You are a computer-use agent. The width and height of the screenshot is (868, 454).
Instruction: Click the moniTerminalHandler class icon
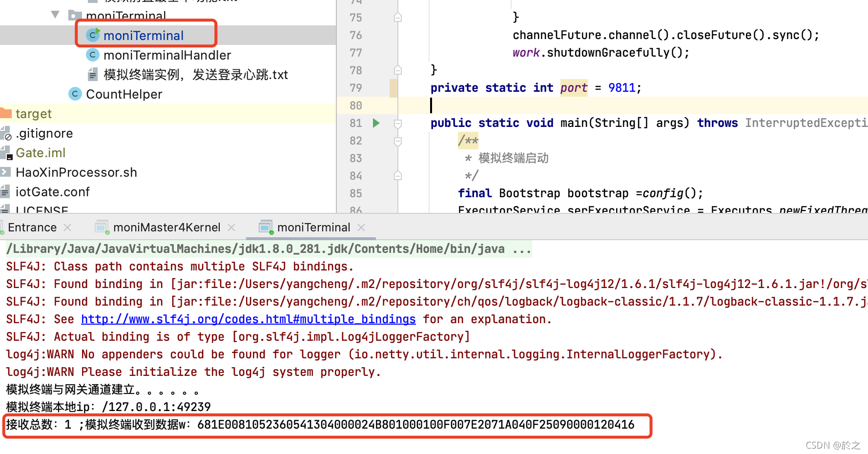coord(93,55)
